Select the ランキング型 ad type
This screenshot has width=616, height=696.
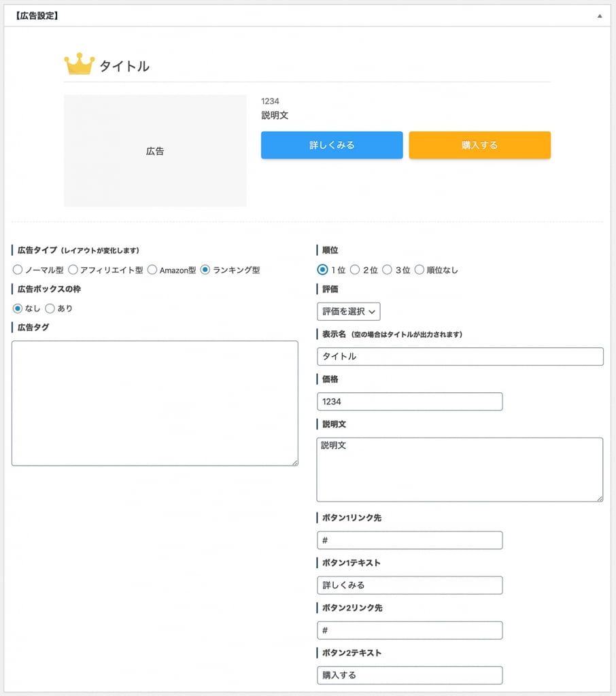[205, 269]
